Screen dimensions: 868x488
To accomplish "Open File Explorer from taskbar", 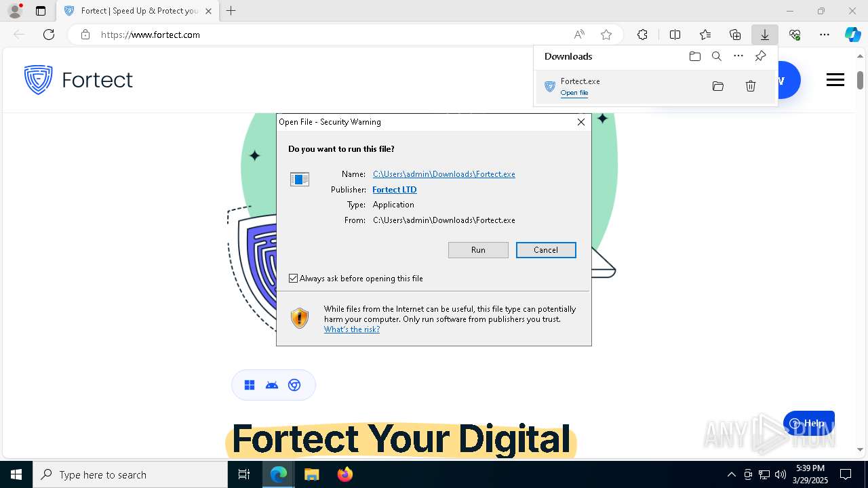I will 311,474.
